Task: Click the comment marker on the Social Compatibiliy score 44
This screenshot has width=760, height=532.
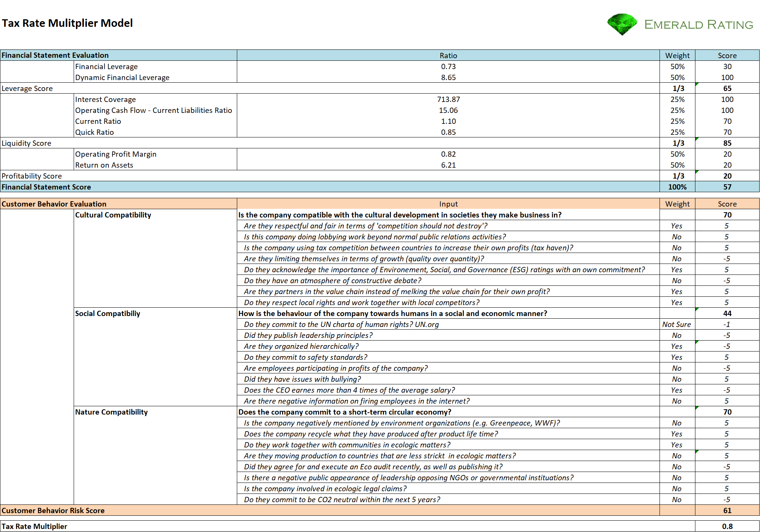Action: pos(697,310)
